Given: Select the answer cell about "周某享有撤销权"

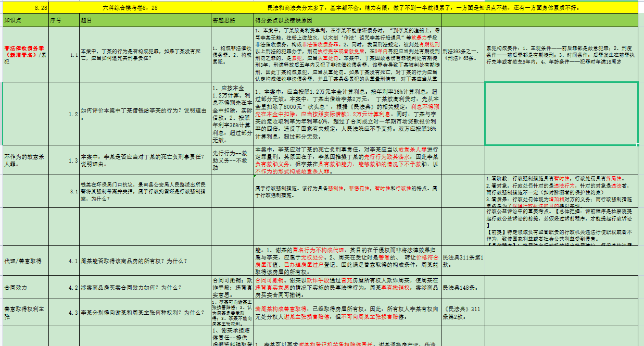Looking at the screenshot, I should [x=348, y=288].
